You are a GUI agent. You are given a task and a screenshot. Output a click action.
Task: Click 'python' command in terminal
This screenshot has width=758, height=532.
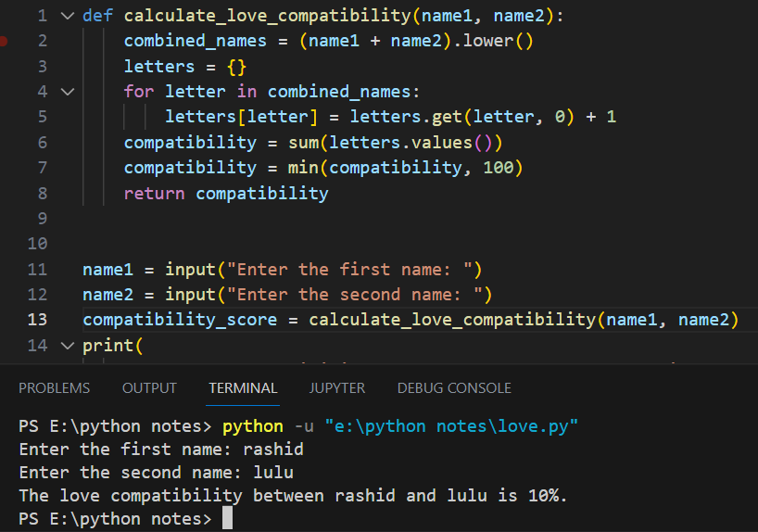point(253,426)
